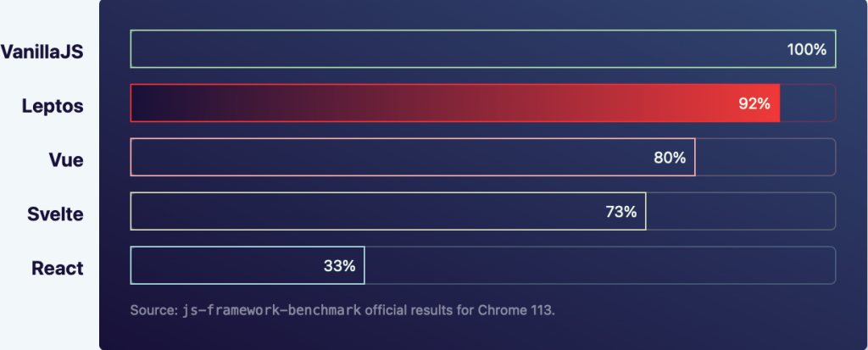Image resolution: width=868 pixels, height=350 pixels.
Task: Click the 33% value text
Action: pos(339,266)
